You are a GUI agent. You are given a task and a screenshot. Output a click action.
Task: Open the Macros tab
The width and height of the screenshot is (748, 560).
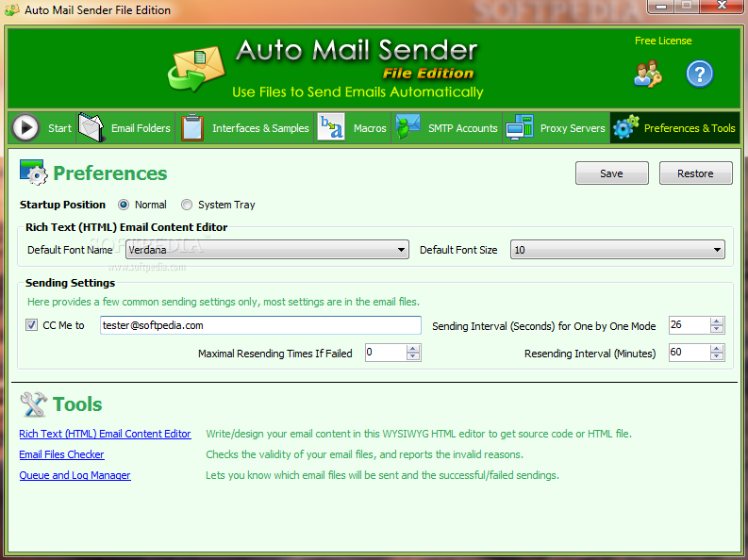[x=352, y=127]
